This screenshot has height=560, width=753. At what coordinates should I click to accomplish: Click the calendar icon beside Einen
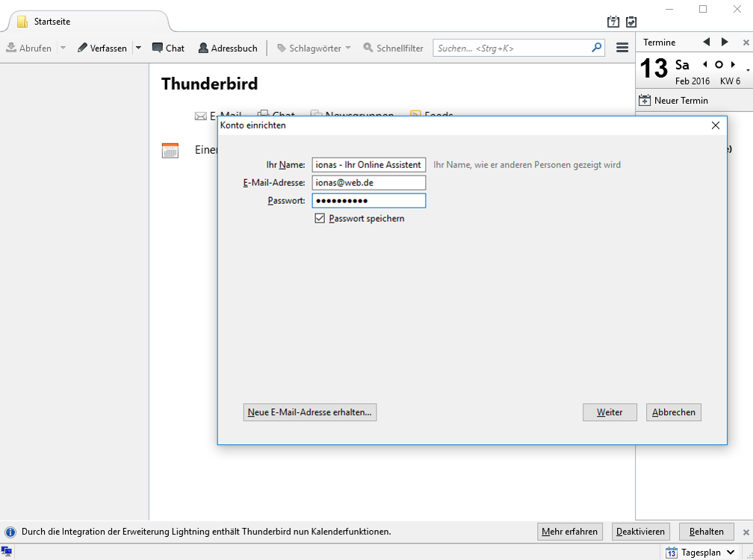point(170,150)
